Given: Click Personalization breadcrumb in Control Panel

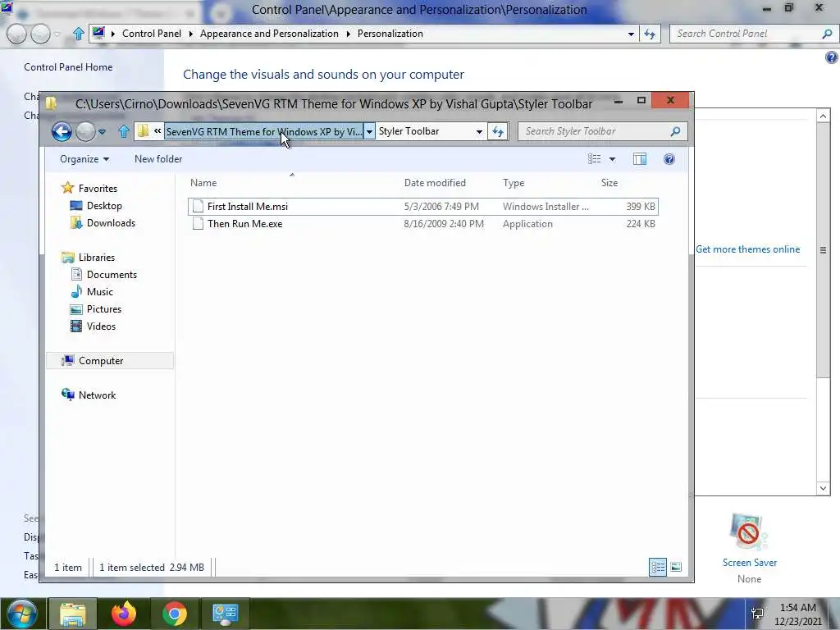Looking at the screenshot, I should pyautogui.click(x=390, y=33).
